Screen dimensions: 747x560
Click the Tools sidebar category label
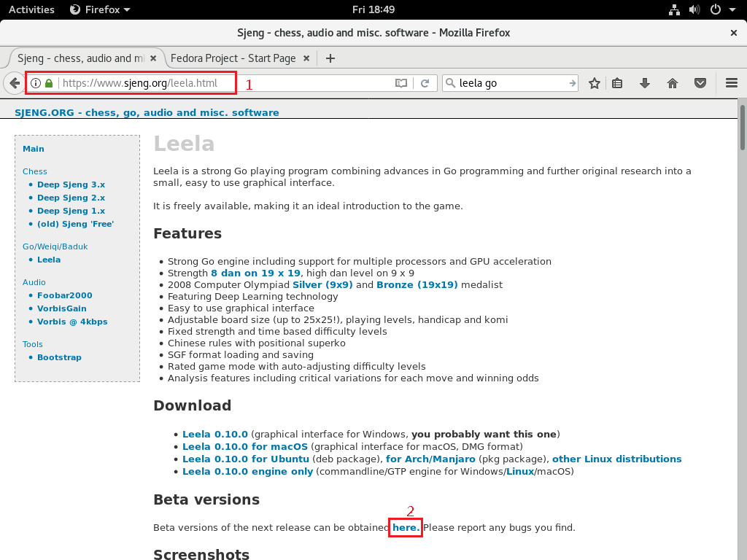(x=32, y=344)
